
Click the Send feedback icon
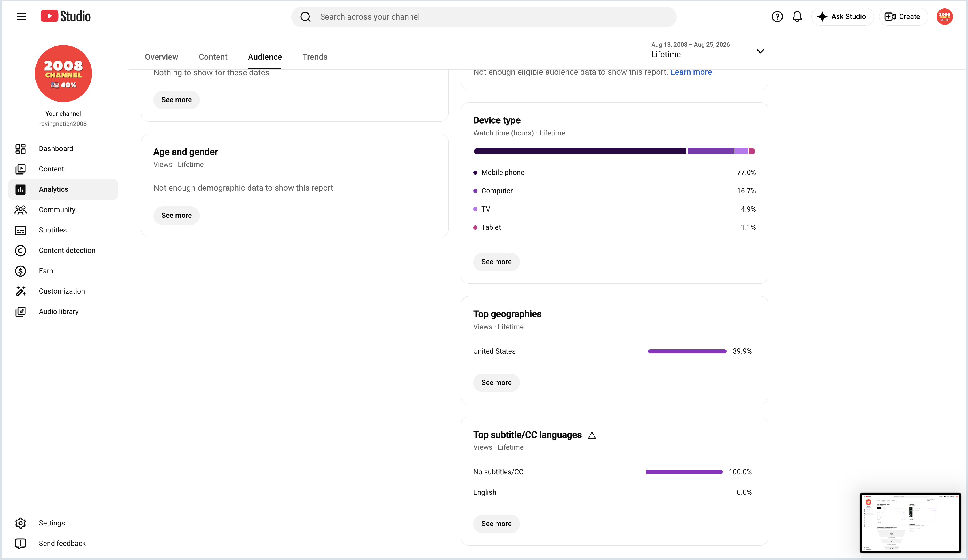coord(20,543)
